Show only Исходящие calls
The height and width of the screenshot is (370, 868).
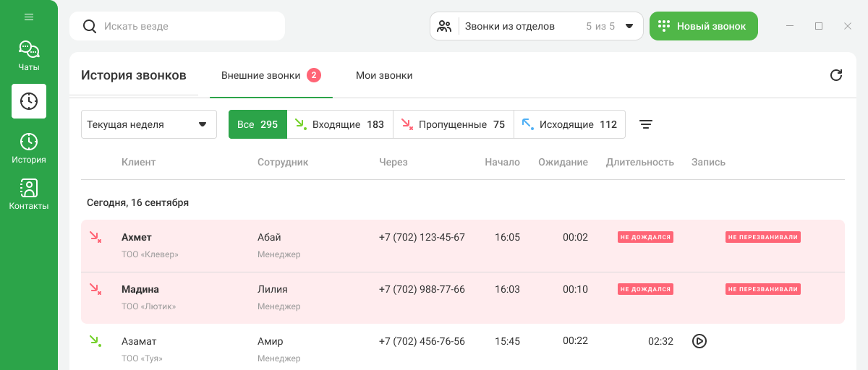click(x=569, y=124)
